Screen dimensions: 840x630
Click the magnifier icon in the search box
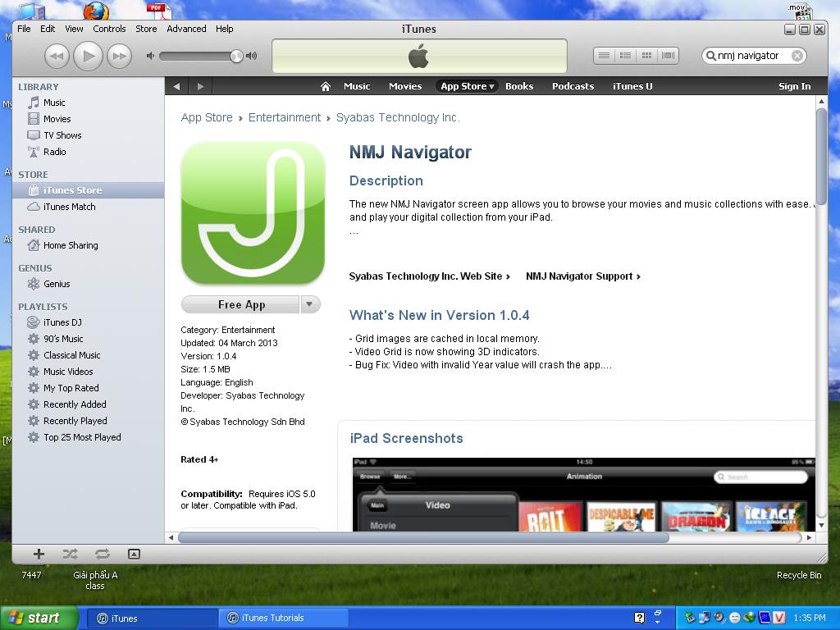pyautogui.click(x=711, y=56)
